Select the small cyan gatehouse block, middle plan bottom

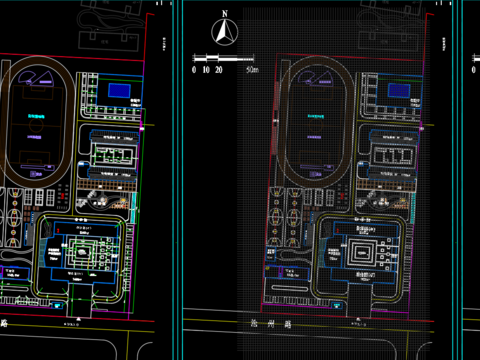coord(337,305)
